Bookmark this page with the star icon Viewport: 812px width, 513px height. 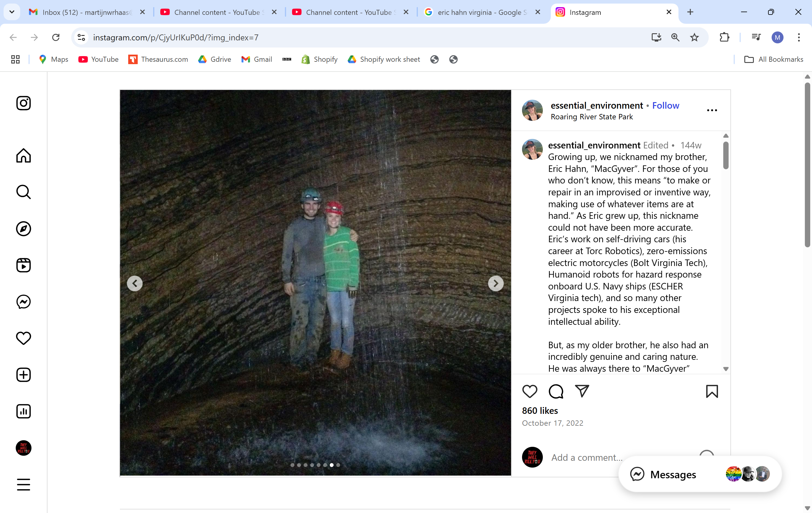tap(694, 37)
